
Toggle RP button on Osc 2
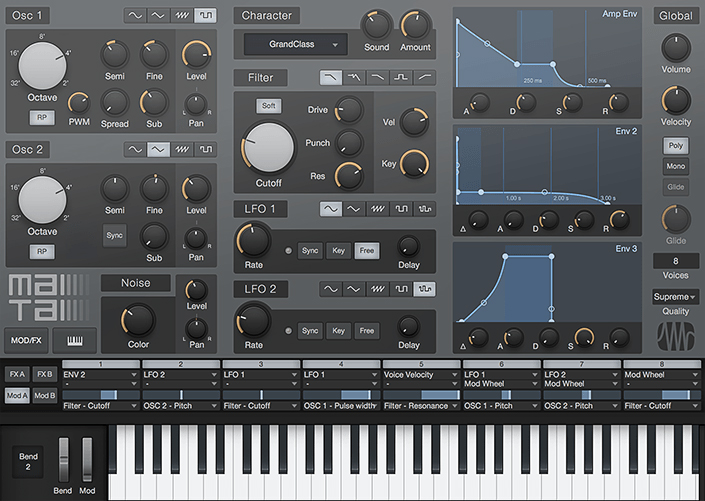pos(42,251)
